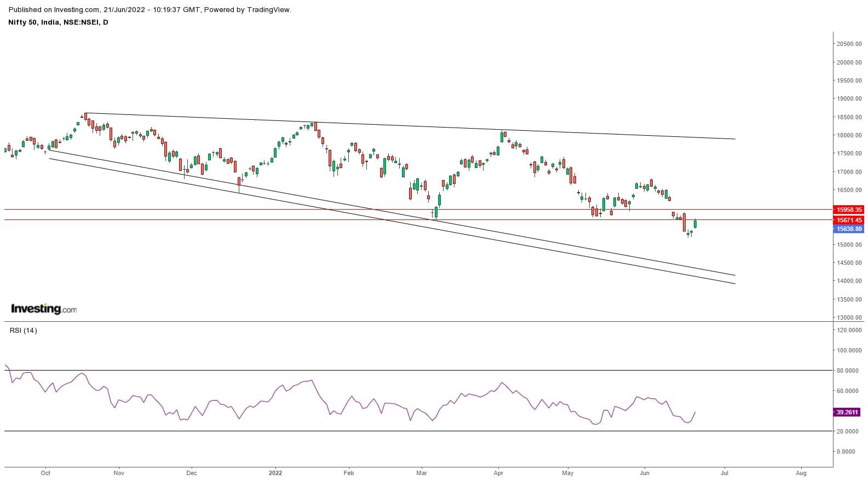Click the 120.0000 RSI axis label
The image size is (868, 480).
pos(847,330)
